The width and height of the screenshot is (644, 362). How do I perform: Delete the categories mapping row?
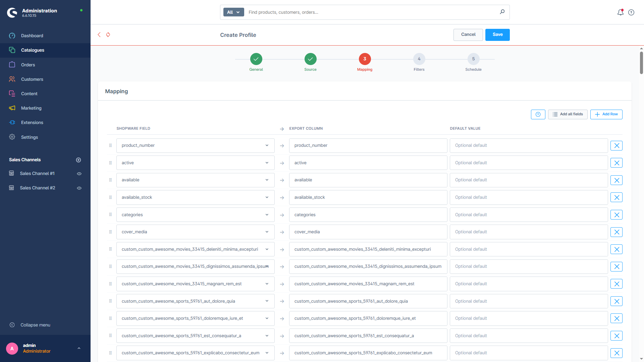[x=616, y=215]
